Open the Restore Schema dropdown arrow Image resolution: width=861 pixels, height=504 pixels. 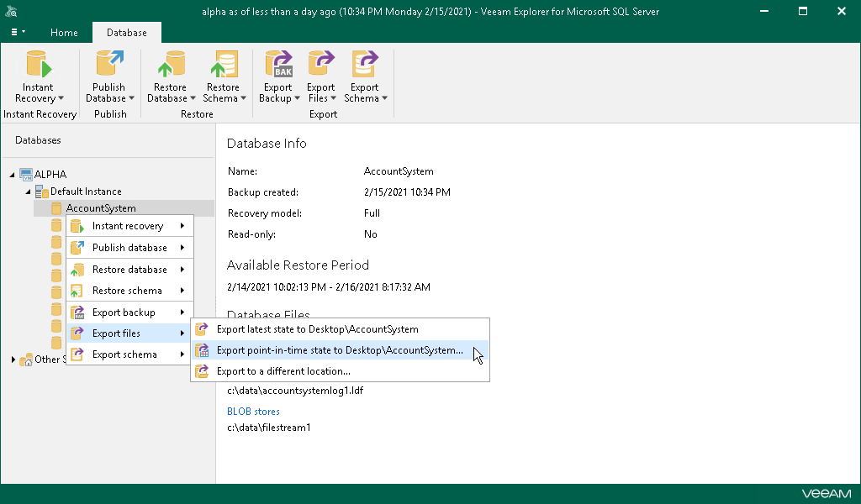(x=243, y=99)
